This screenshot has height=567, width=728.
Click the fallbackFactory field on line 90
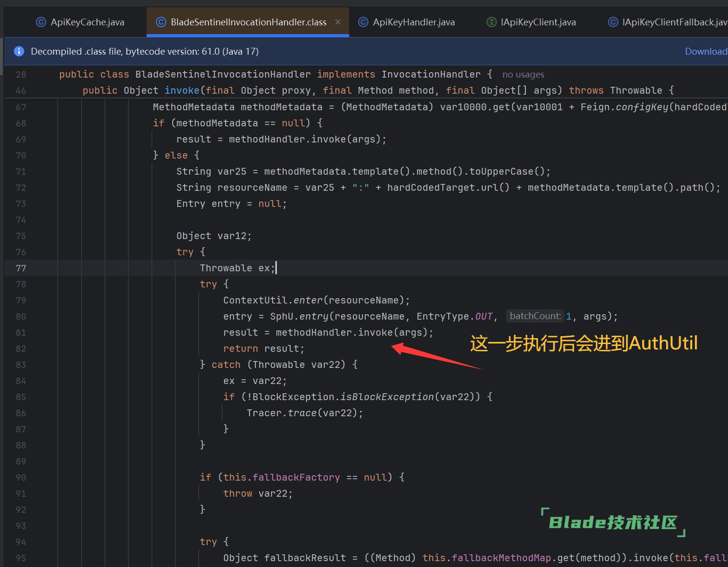click(296, 477)
